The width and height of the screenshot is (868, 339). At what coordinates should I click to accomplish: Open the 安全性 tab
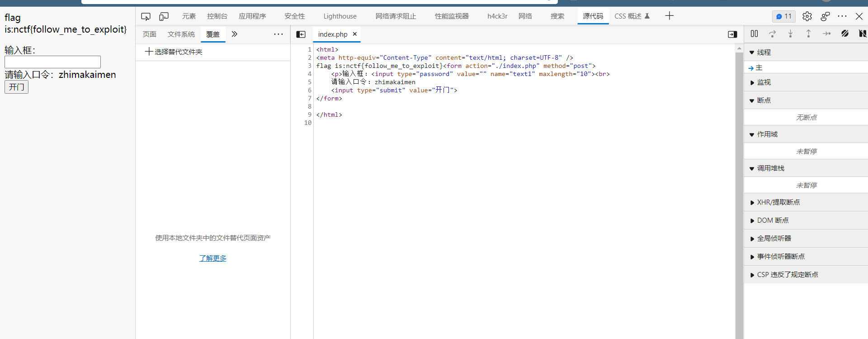pos(295,16)
